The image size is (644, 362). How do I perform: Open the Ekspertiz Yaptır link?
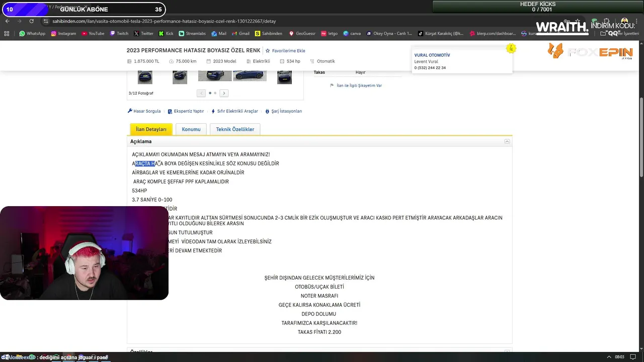click(186, 111)
